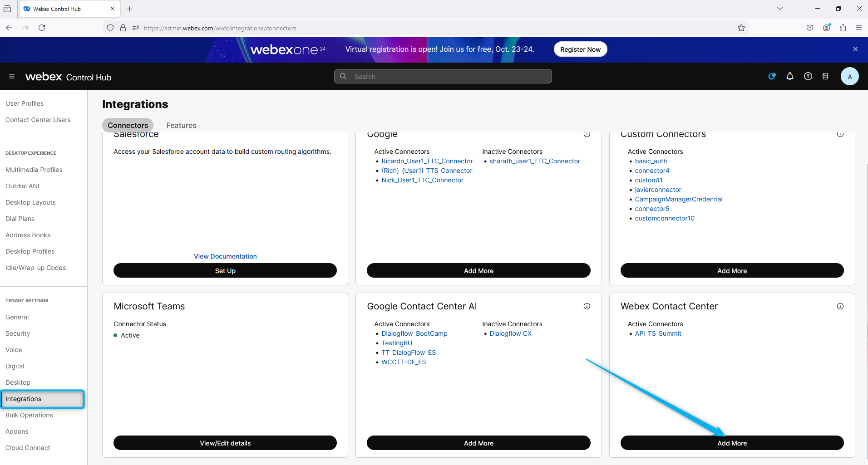Select Integrations in sidebar
Viewport: 868px width, 465px height.
coord(42,399)
